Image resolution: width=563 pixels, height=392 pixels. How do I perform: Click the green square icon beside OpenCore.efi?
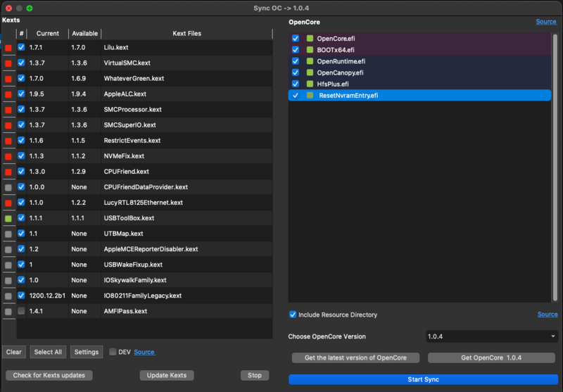click(309, 39)
